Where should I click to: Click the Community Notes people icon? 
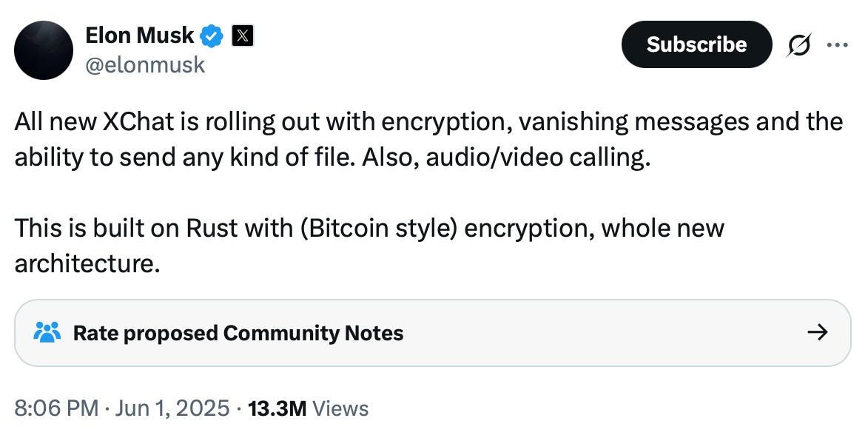(x=47, y=333)
